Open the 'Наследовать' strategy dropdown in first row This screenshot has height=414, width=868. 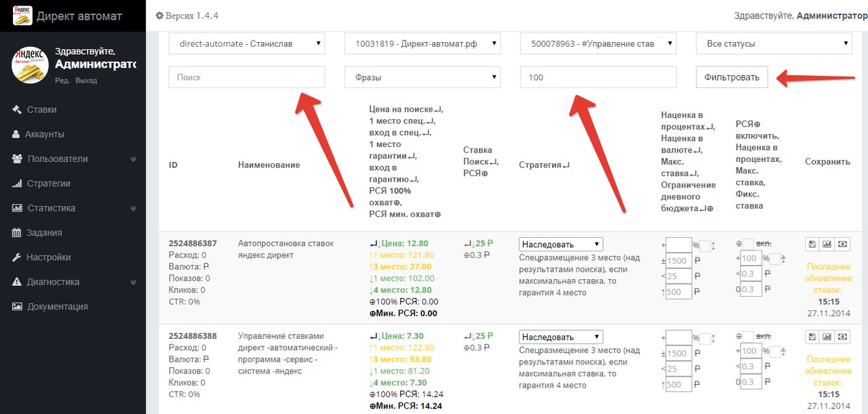click(x=561, y=245)
